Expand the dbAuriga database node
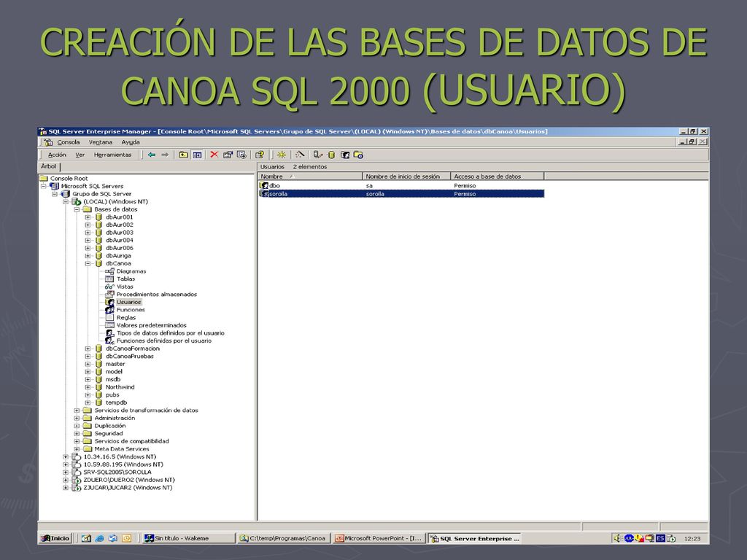Image resolution: width=747 pixels, height=560 pixels. [x=88, y=256]
